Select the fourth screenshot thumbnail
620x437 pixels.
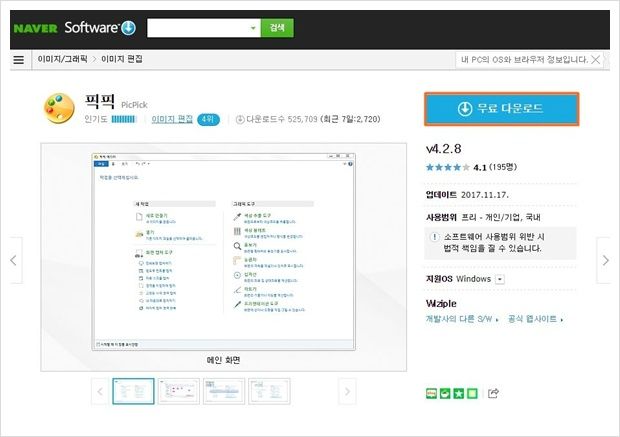pos(269,391)
